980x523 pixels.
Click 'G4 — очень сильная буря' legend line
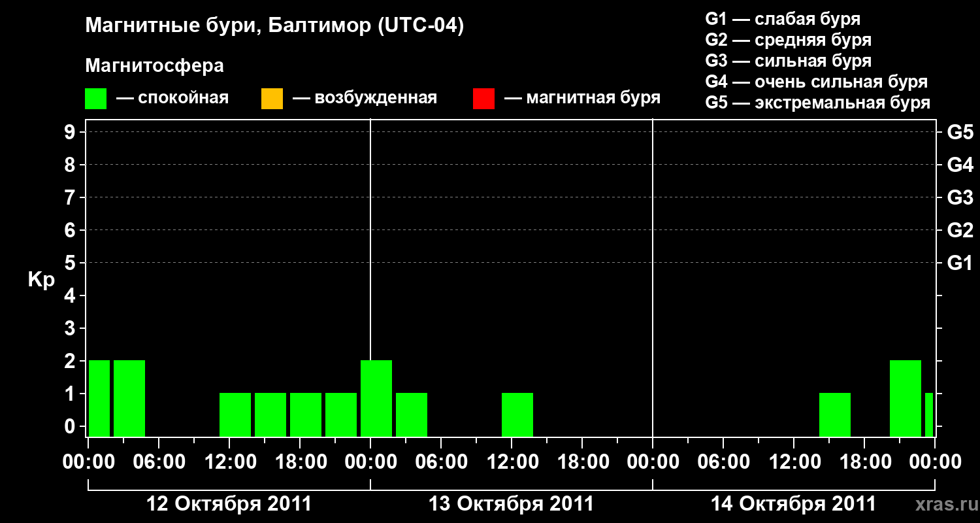pos(817,82)
